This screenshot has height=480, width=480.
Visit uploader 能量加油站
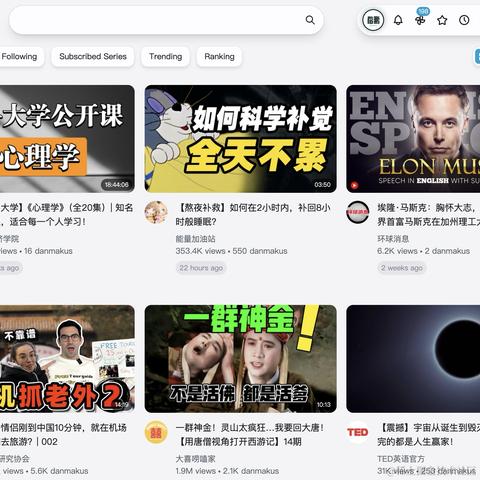pos(195,239)
